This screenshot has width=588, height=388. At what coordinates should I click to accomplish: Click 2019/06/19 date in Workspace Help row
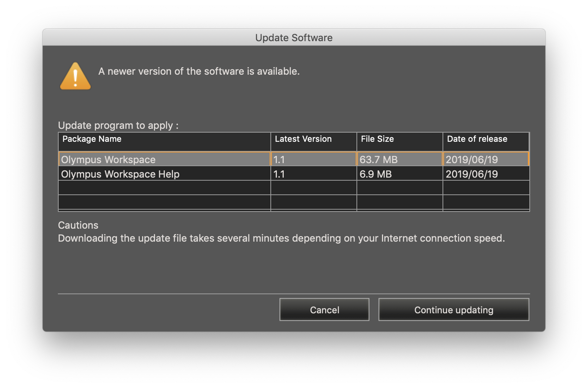tap(486, 174)
